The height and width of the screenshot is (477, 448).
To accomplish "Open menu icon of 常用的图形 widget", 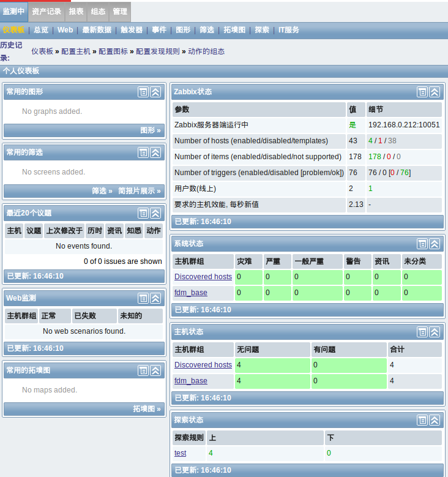I will coord(143,92).
